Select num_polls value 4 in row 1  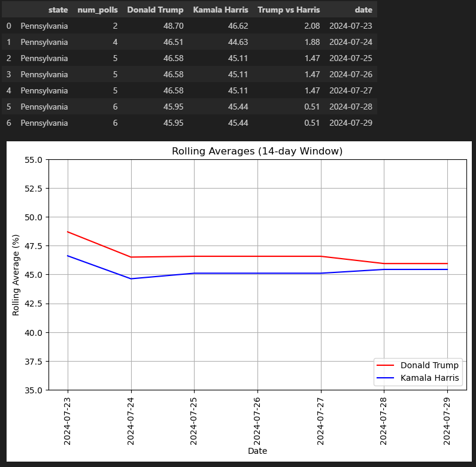pyautogui.click(x=115, y=42)
